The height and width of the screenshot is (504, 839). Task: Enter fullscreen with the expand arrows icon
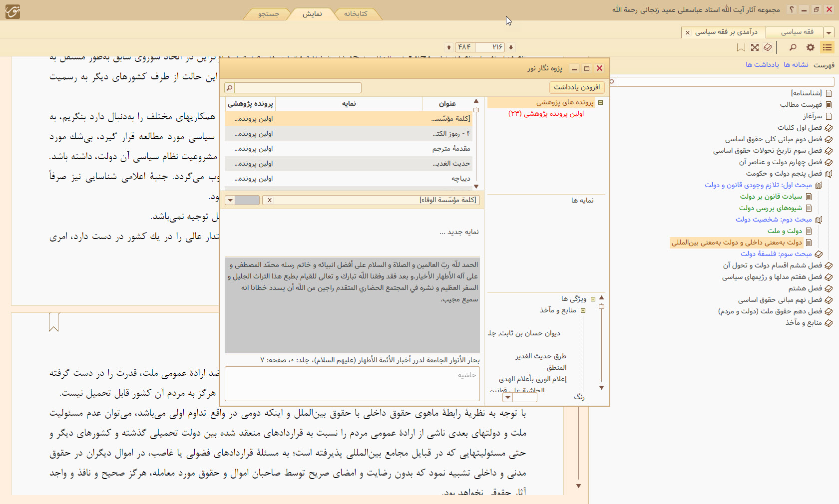755,47
